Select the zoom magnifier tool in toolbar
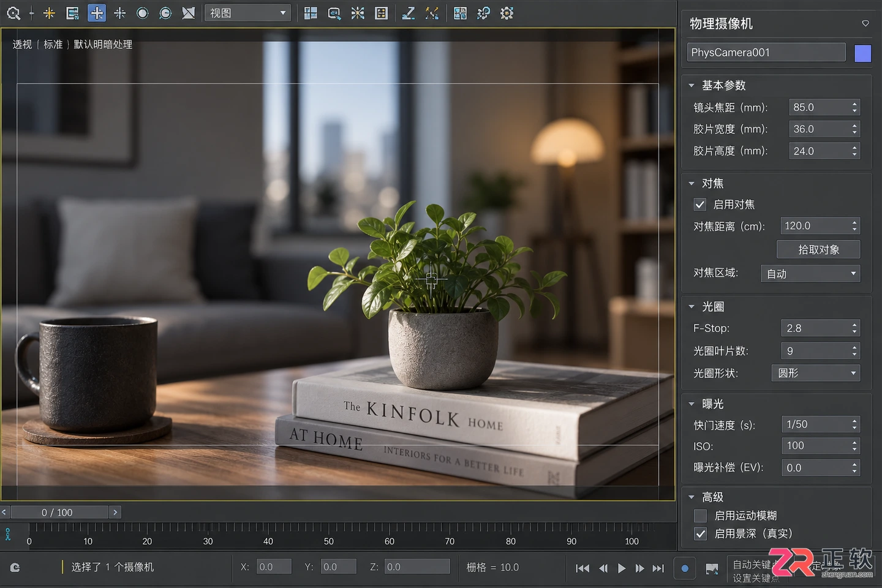The image size is (882, 588). coord(13,13)
